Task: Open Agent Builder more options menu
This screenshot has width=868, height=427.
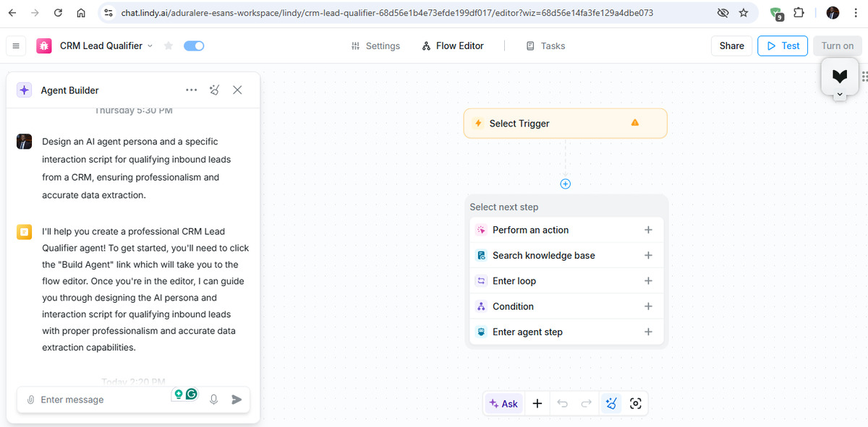Action: [x=191, y=90]
